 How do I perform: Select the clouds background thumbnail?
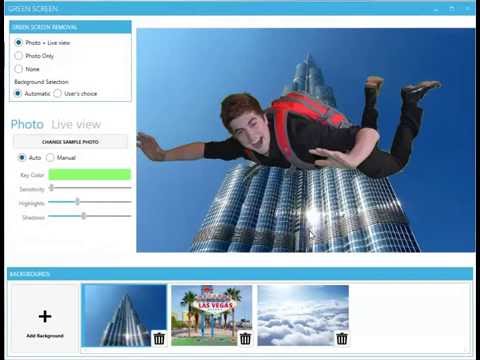pyautogui.click(x=303, y=315)
